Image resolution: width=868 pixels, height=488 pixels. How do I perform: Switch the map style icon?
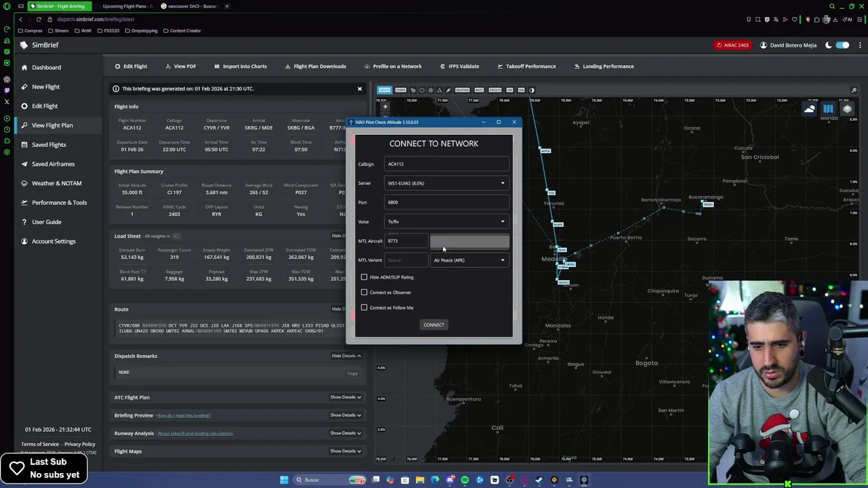pyautogui.click(x=828, y=109)
